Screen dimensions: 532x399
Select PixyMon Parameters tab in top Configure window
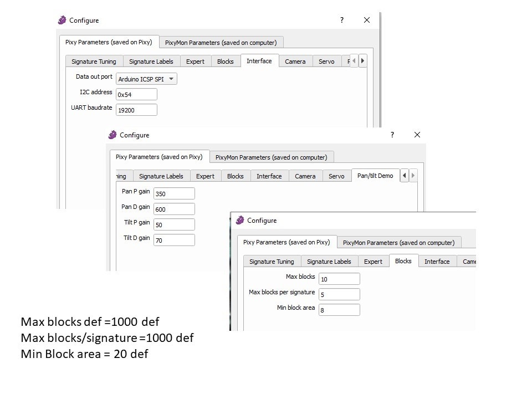[221, 43]
